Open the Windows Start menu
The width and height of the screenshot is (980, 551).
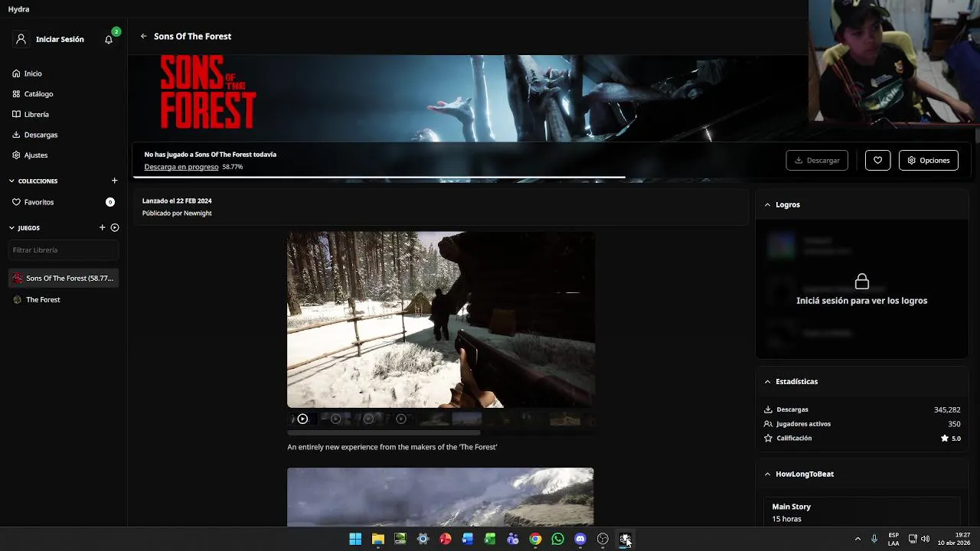click(x=355, y=539)
